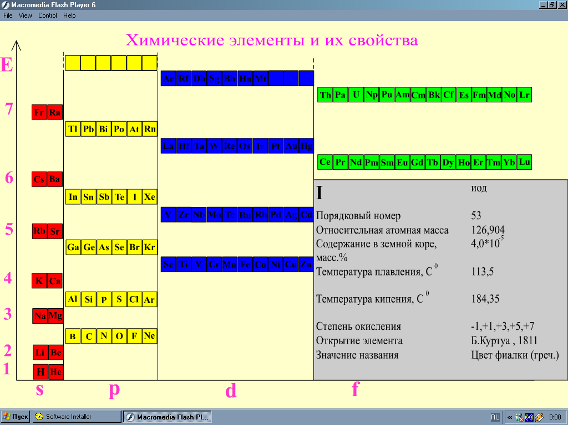Select the iodine (I) element cell
The height and width of the screenshot is (425, 568).
pyautogui.click(x=134, y=197)
